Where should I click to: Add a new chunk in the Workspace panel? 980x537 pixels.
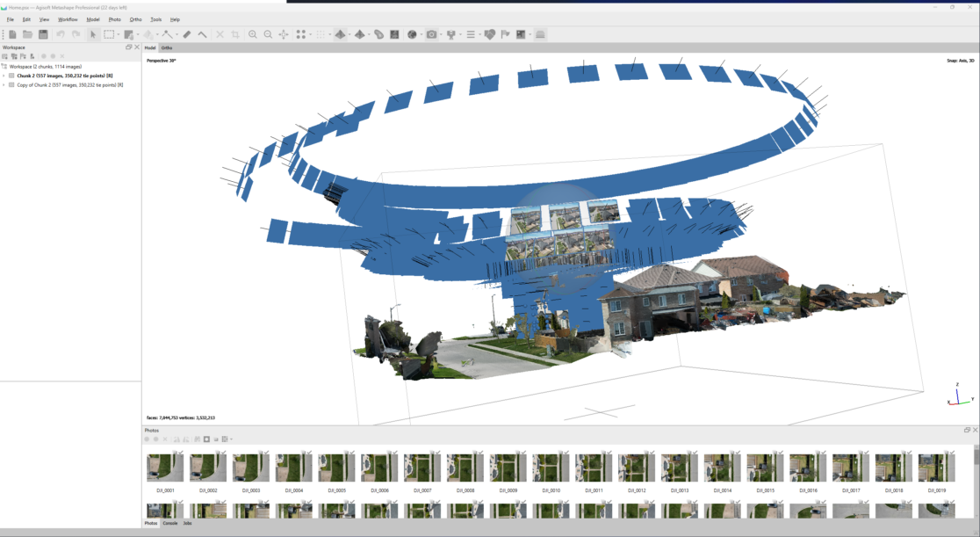(x=5, y=55)
